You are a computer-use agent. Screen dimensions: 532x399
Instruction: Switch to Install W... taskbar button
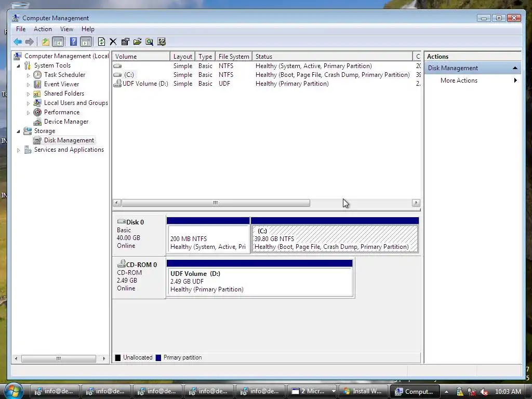click(363, 391)
